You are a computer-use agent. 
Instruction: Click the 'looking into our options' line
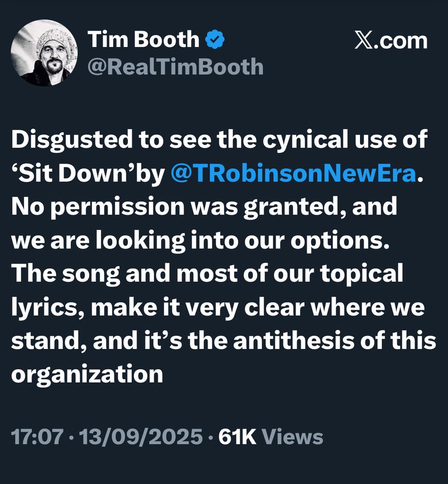[241, 241]
